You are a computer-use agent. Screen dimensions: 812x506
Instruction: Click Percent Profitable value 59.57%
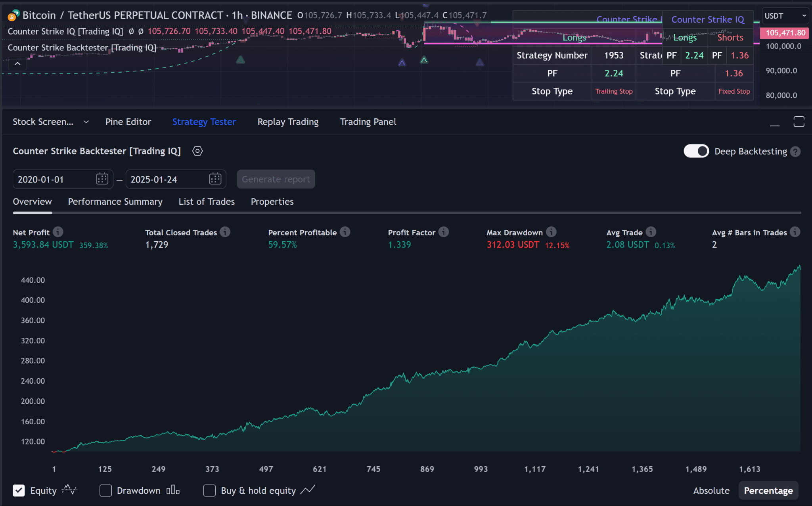(282, 245)
